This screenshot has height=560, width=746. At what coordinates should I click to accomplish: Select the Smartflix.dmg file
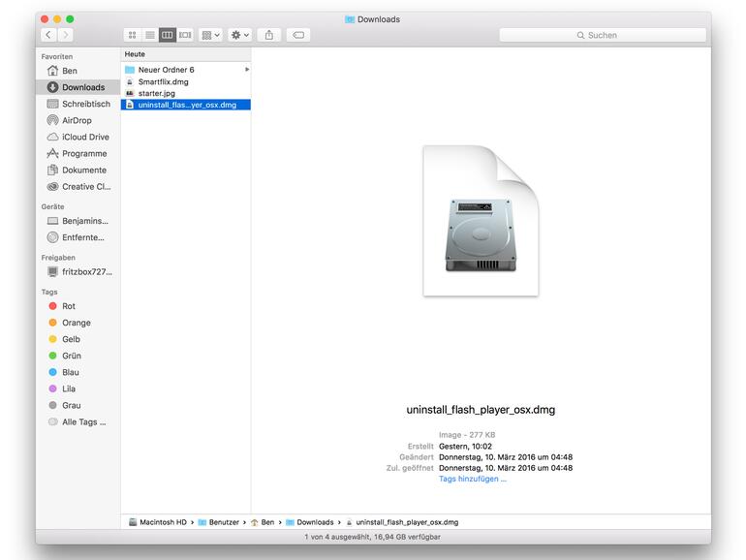coord(163,82)
